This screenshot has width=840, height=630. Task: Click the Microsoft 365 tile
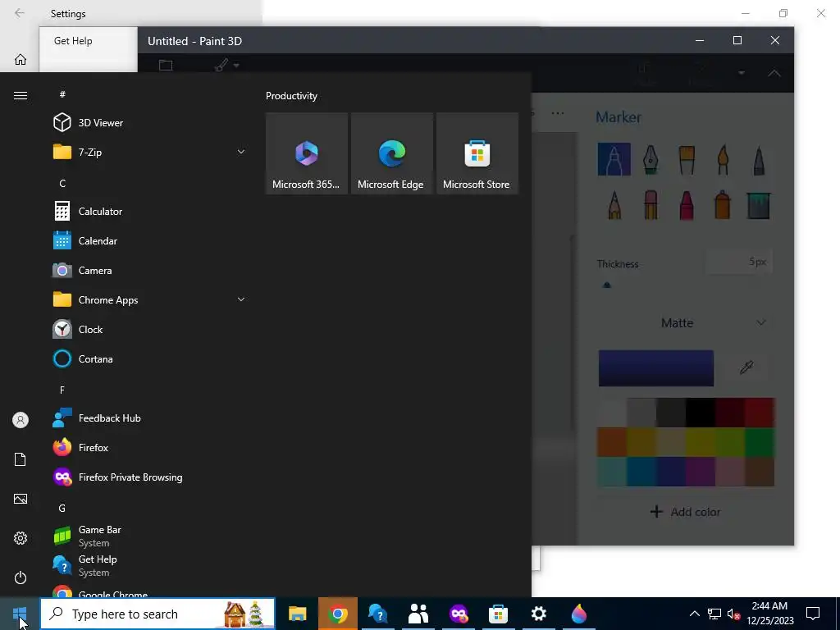click(x=307, y=153)
